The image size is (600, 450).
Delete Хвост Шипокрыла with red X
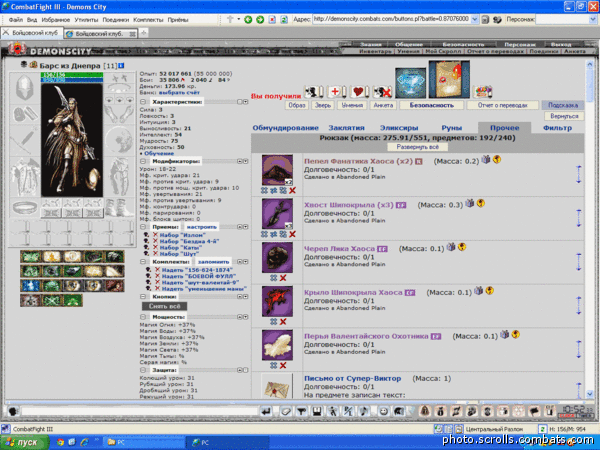[x=292, y=234]
